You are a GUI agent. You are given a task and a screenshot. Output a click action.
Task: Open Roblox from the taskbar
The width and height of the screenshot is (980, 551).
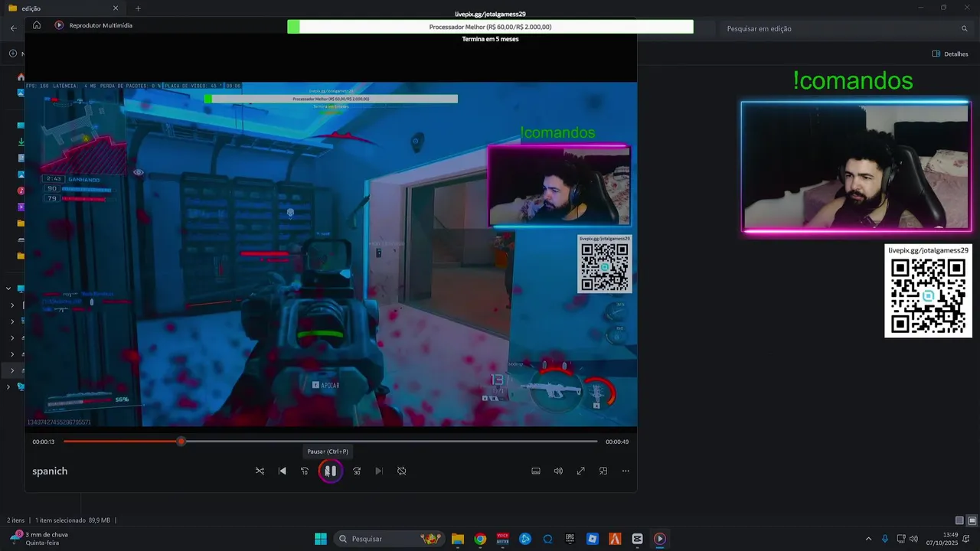[x=593, y=539]
